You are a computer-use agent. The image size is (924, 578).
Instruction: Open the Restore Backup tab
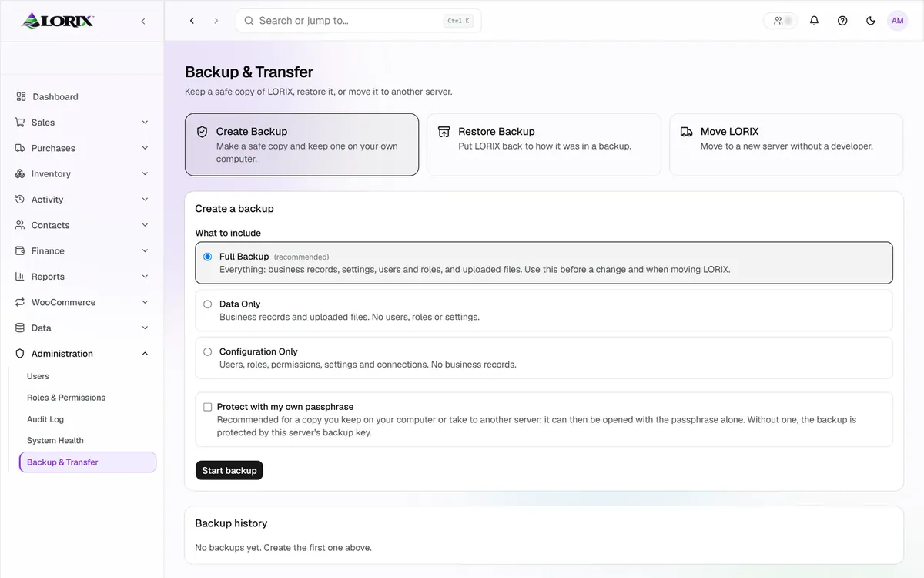[544, 145]
